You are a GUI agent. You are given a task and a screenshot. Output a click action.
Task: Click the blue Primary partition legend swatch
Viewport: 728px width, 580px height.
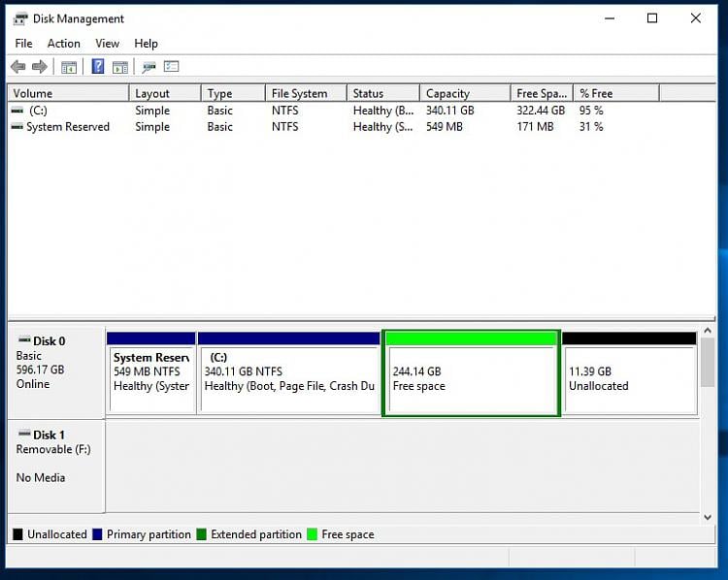point(97,534)
